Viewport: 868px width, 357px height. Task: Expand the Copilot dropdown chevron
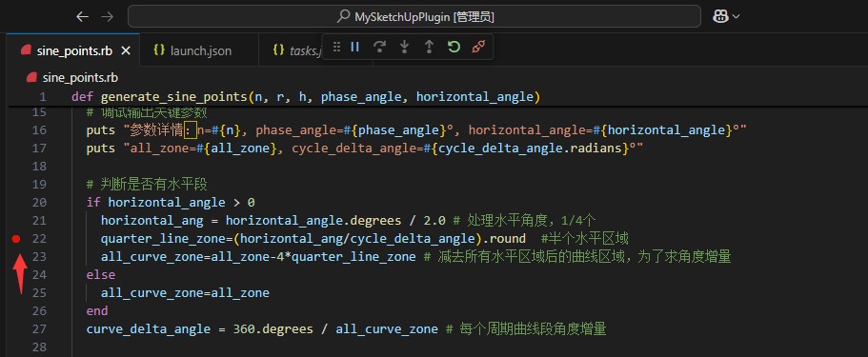click(x=736, y=17)
